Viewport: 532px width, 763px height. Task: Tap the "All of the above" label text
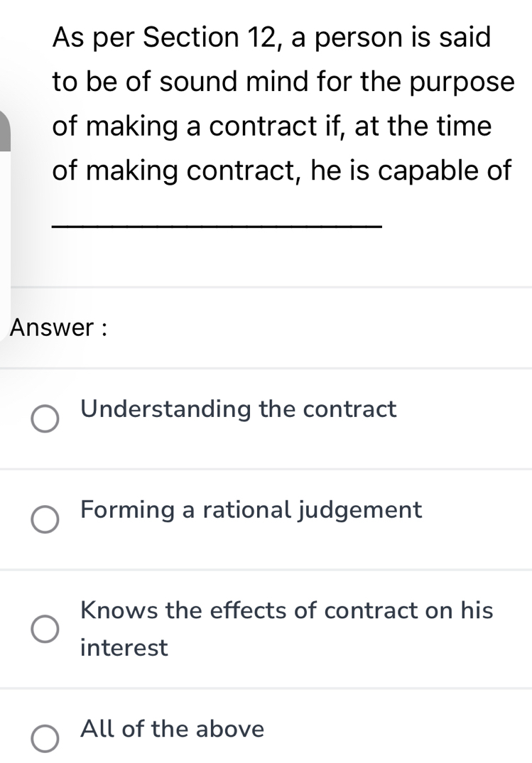173,729
